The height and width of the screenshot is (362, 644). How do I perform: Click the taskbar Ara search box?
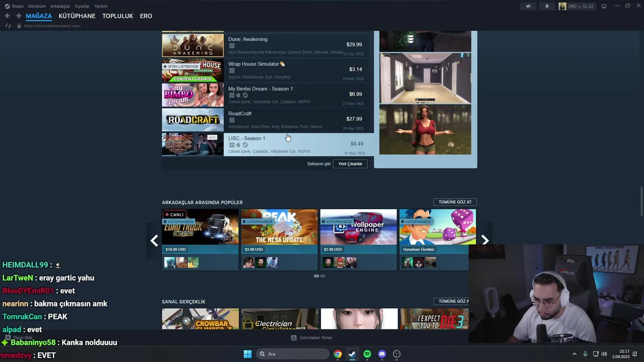[293, 354]
